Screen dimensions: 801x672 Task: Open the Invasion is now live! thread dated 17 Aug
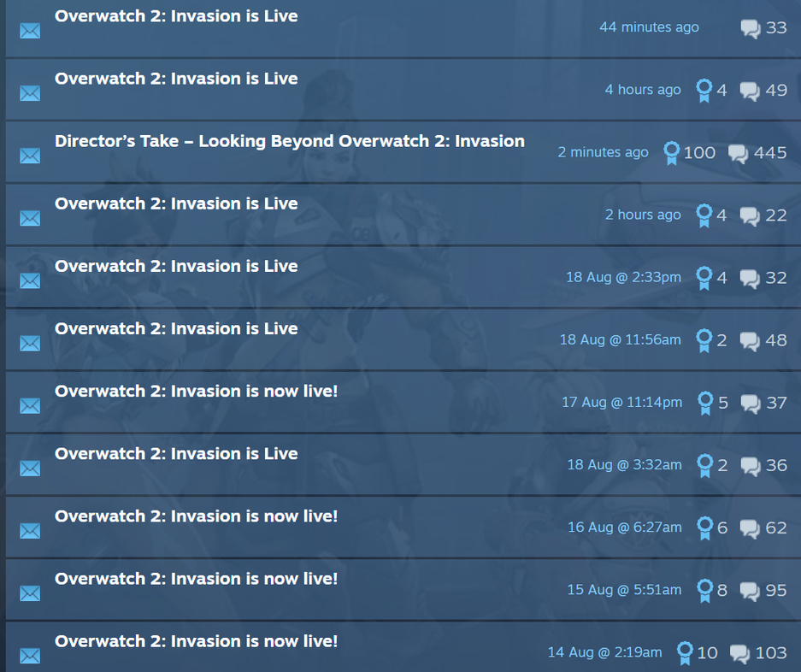coord(196,392)
